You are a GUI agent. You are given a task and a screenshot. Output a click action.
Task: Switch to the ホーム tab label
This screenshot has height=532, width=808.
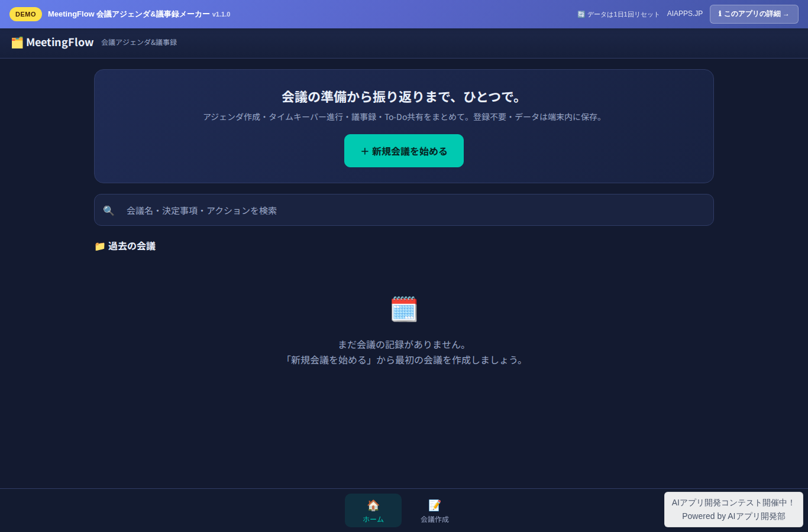373,520
